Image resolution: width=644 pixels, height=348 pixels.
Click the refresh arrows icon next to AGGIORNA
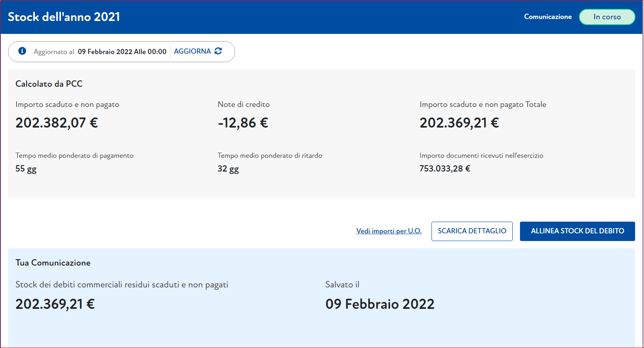click(x=218, y=51)
